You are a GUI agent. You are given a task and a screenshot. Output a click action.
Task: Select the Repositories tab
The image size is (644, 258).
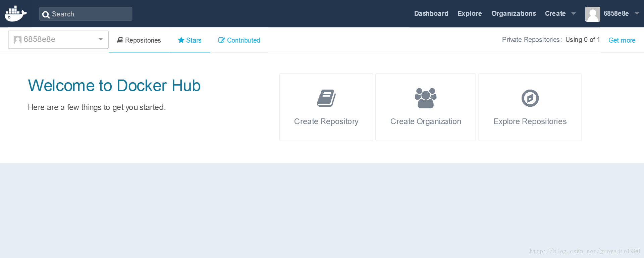[x=139, y=40]
